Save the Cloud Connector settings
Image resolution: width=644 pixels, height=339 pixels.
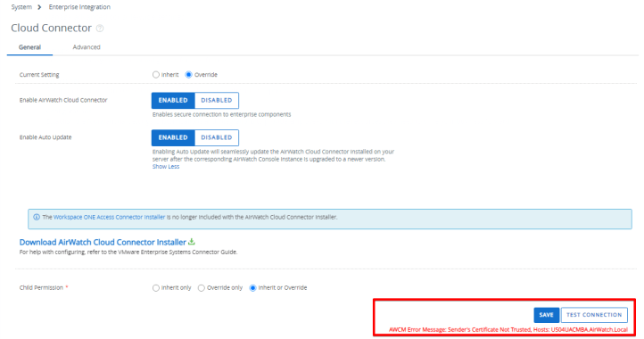(546, 315)
